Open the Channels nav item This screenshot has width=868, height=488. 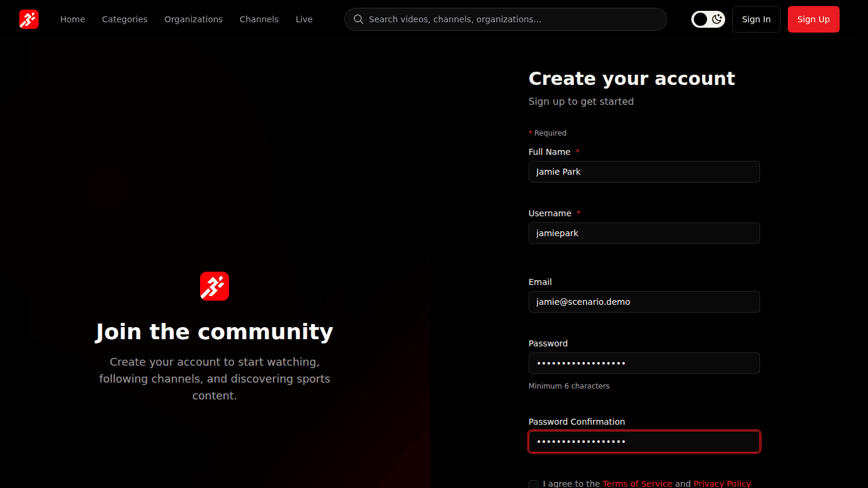point(259,19)
